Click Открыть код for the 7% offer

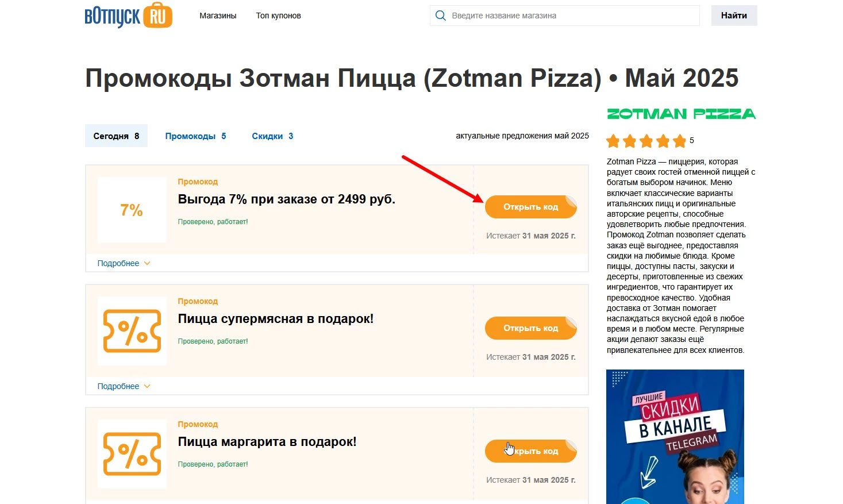pyautogui.click(x=530, y=207)
